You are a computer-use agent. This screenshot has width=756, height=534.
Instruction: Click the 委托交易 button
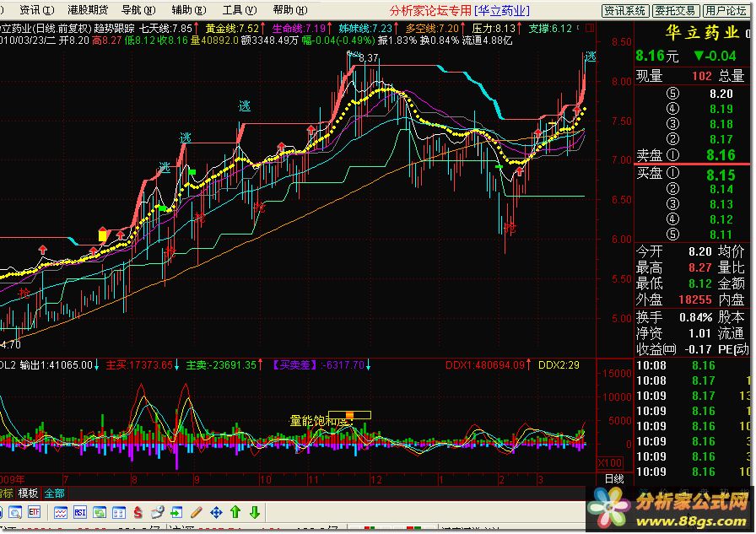[x=676, y=11]
